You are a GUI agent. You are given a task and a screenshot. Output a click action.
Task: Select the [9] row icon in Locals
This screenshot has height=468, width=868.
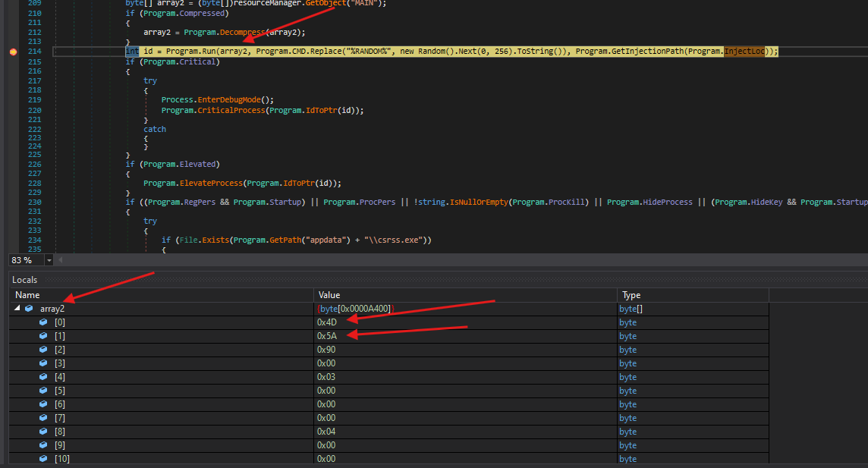43,444
